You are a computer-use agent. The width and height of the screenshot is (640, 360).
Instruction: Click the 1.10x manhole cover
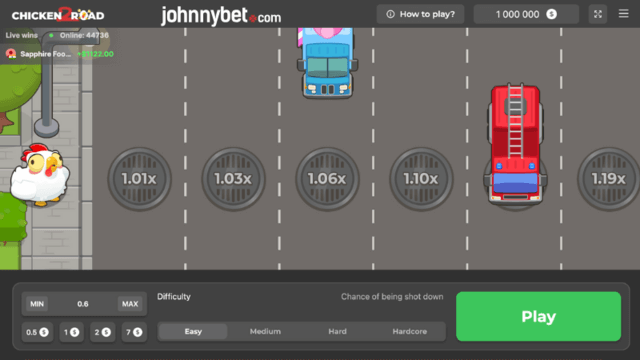pyautogui.click(x=421, y=179)
